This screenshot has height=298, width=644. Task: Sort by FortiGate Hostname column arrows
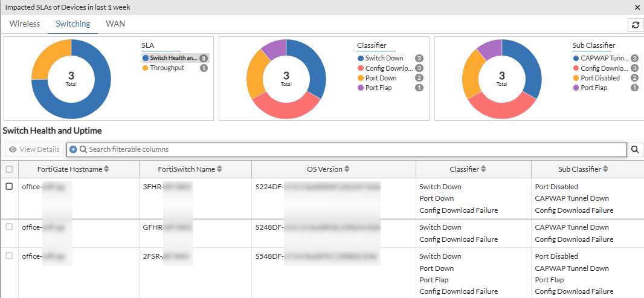(107, 169)
